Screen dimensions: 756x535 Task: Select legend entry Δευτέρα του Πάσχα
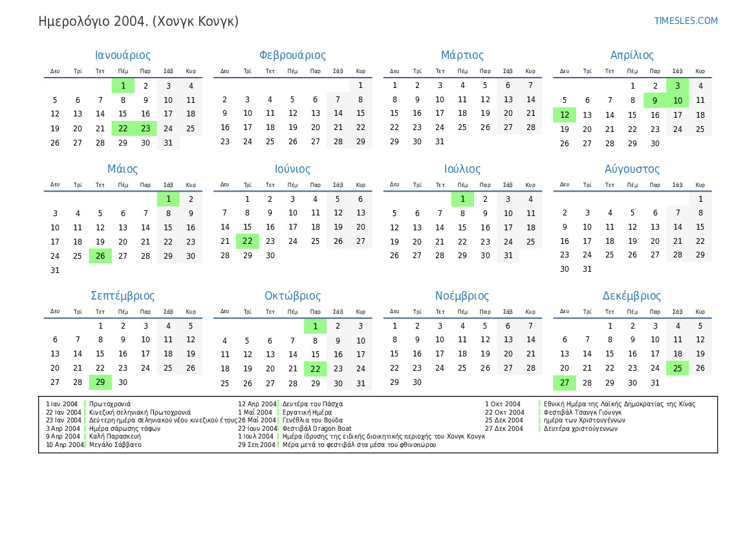tap(312, 404)
